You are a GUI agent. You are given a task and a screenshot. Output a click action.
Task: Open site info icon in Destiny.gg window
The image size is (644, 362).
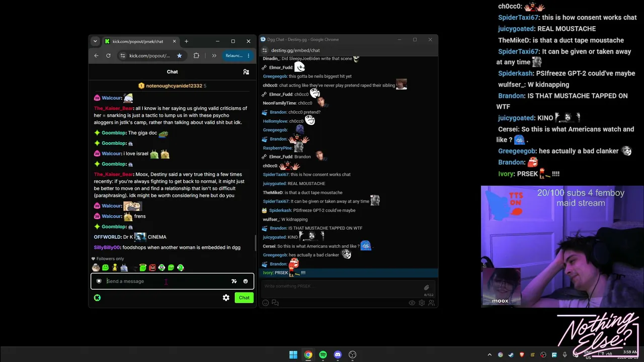coord(265,50)
